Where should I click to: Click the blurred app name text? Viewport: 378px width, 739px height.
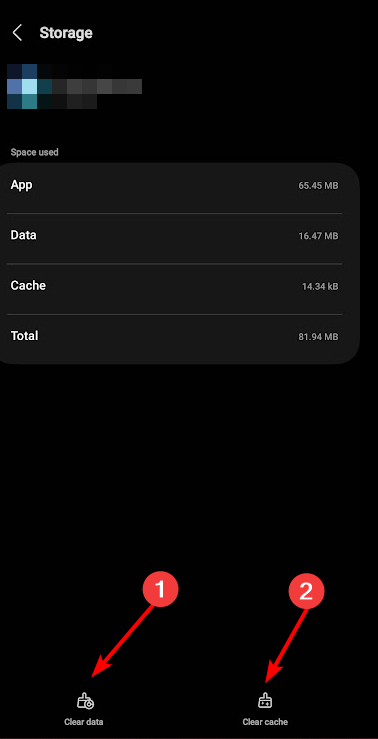coord(90,87)
